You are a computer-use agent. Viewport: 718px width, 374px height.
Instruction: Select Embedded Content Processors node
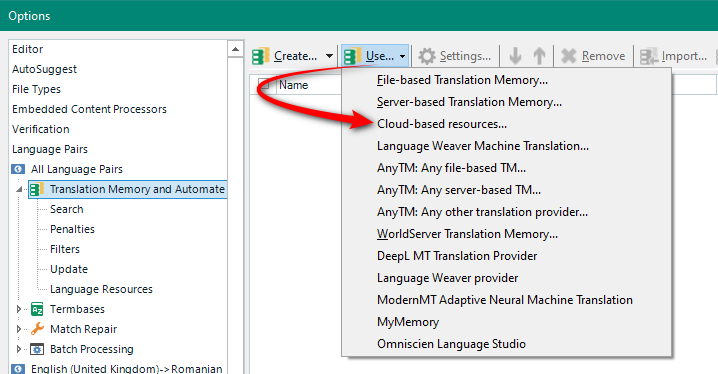pos(89,109)
